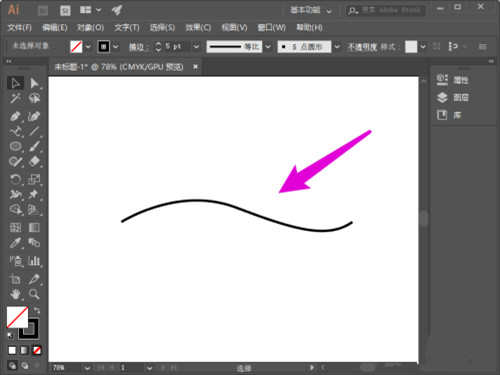Open the 窗口(W) menu
This screenshot has width=500, height=375.
tap(272, 28)
